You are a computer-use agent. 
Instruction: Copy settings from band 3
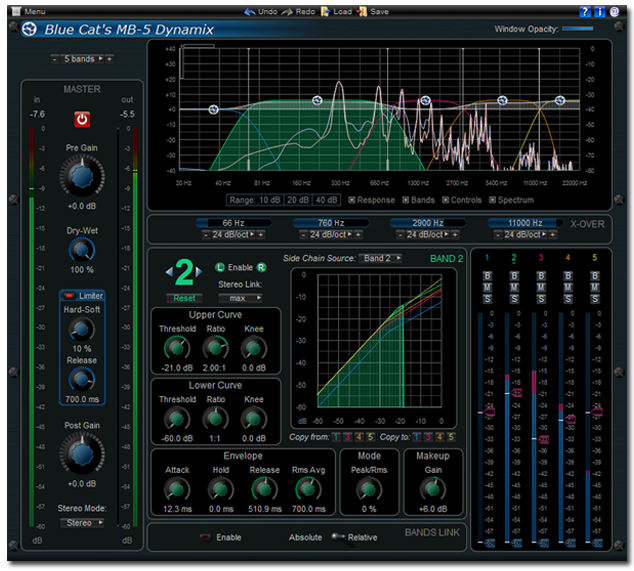(x=347, y=437)
